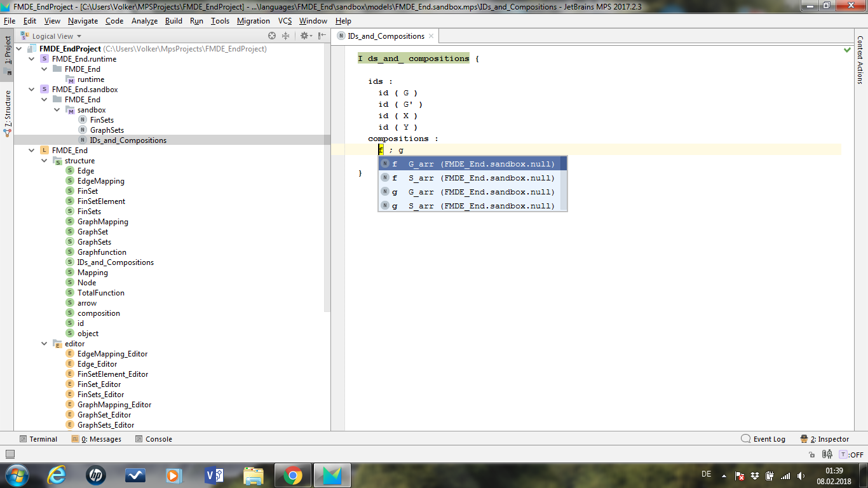Click the green checkmark inspection indicator
Screen dimensions: 868x488
point(847,50)
